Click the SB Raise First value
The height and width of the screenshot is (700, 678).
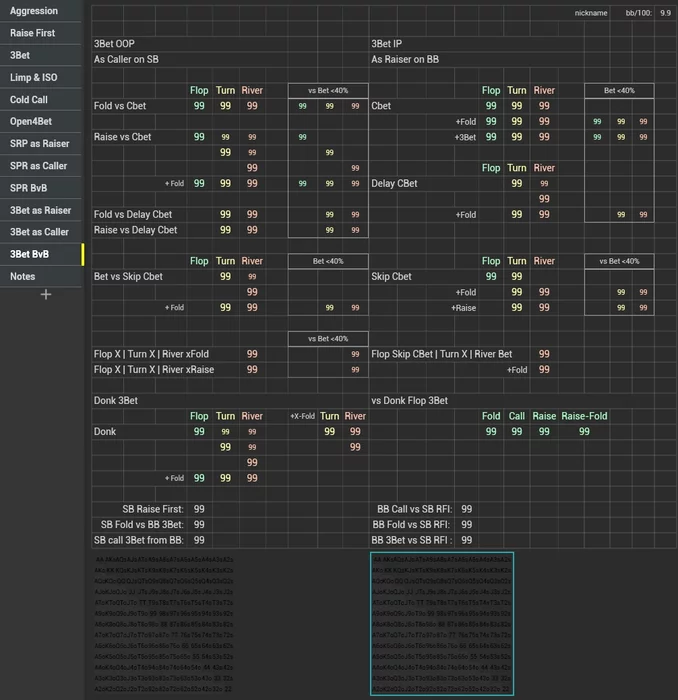(x=199, y=509)
